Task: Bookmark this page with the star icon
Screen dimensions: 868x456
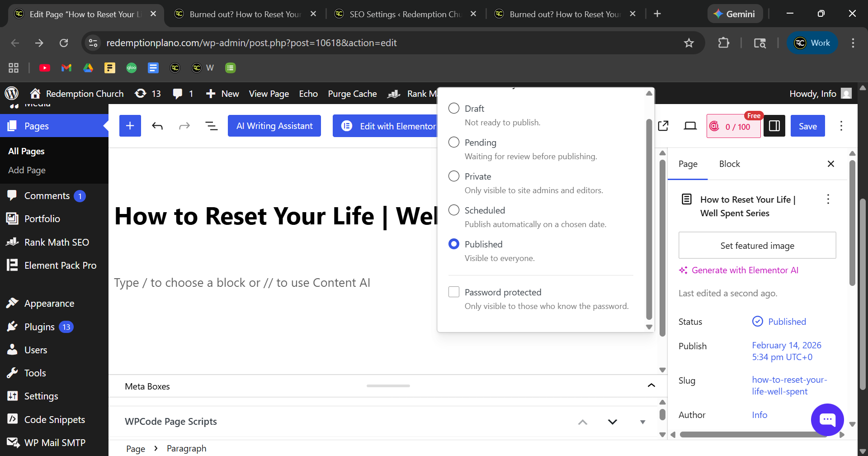Action: point(689,43)
